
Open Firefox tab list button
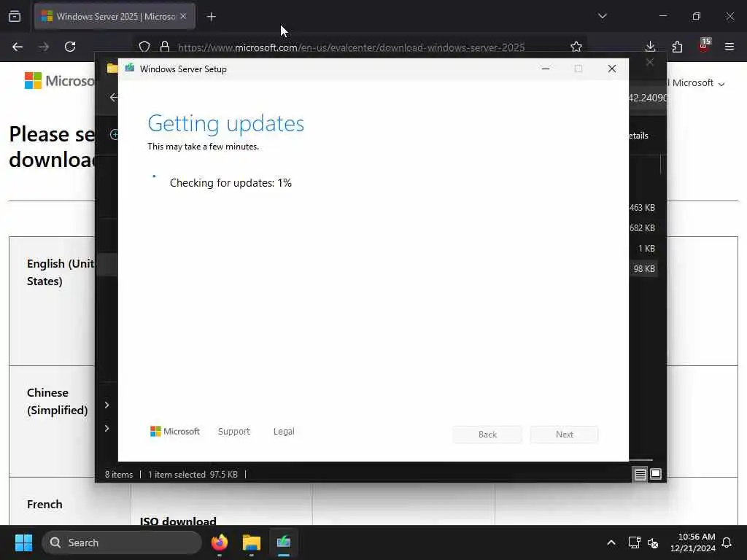pos(15,17)
